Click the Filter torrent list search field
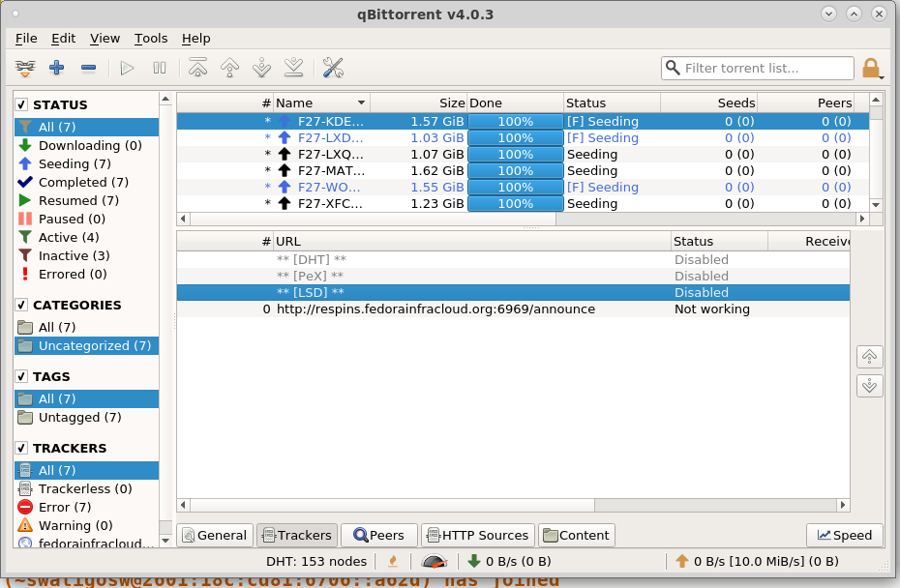The height and width of the screenshot is (588, 900). click(757, 69)
